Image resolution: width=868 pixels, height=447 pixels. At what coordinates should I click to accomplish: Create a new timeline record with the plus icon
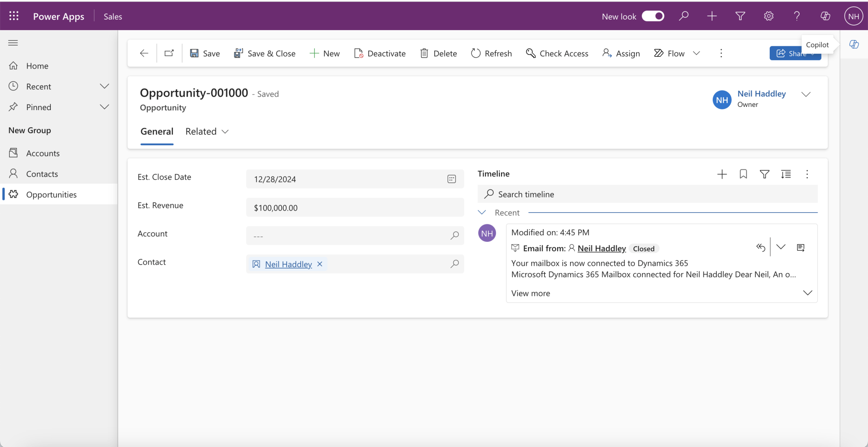click(722, 174)
